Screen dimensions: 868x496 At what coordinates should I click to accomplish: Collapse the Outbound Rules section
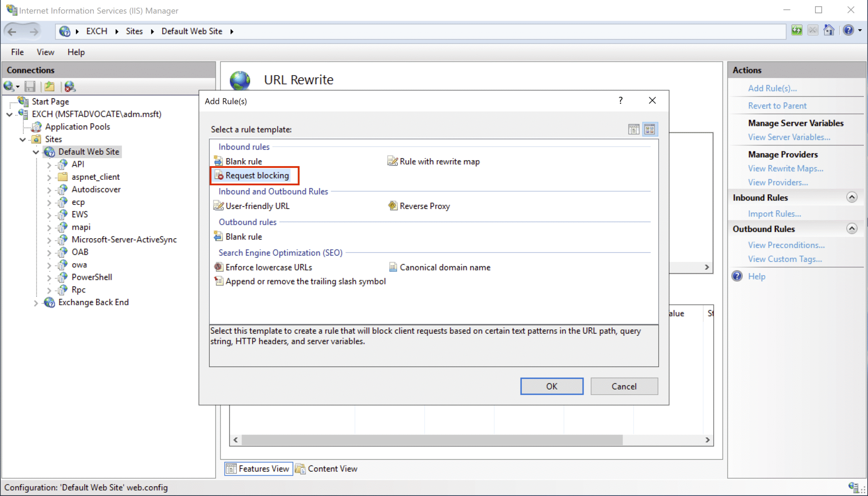(x=852, y=228)
